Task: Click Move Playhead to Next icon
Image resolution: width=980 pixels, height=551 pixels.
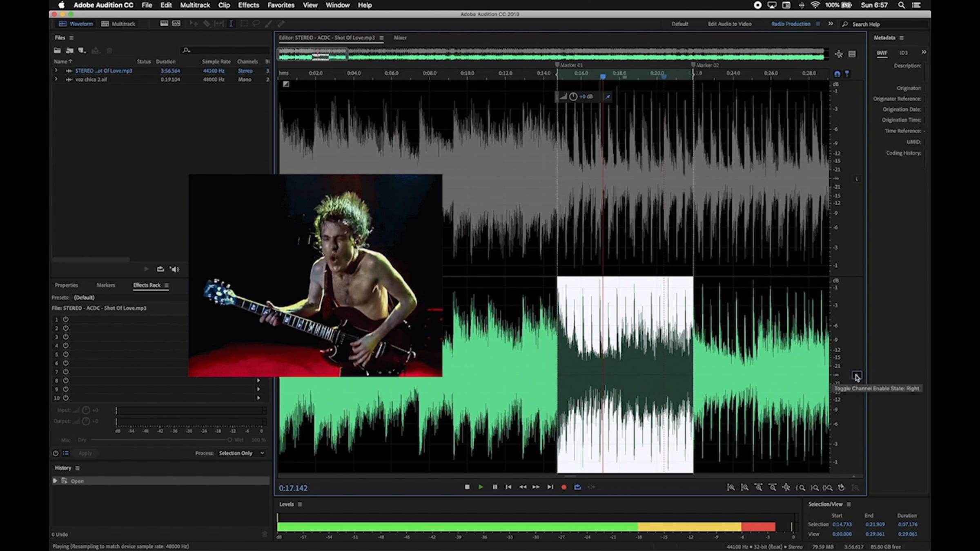Action: click(x=550, y=487)
